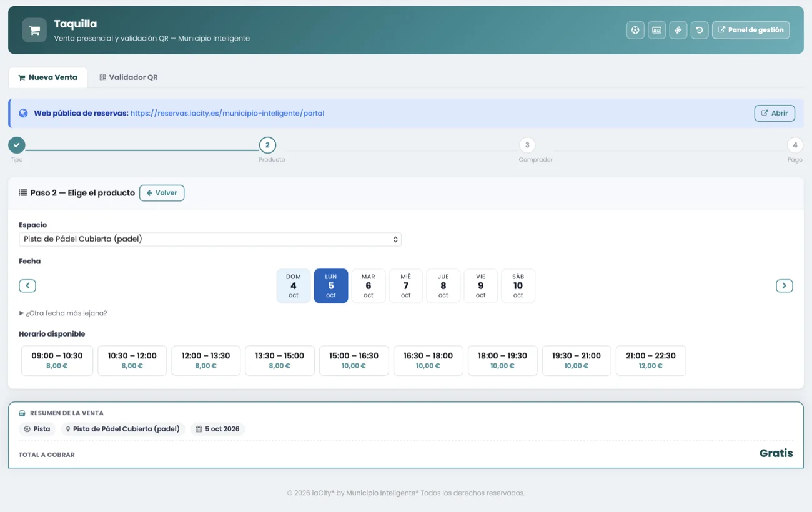
Task: Select date MIÉ 7 oct
Action: click(406, 286)
